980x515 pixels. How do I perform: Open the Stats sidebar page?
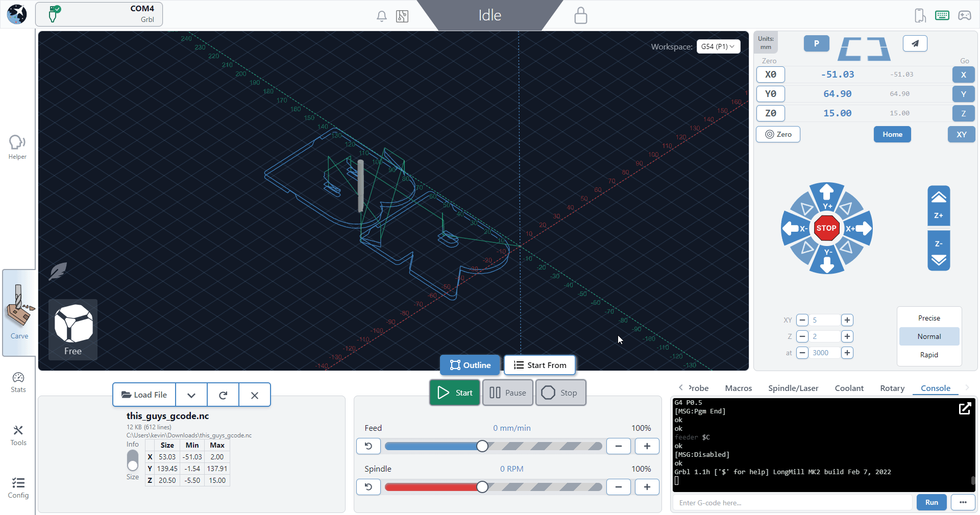point(18,382)
